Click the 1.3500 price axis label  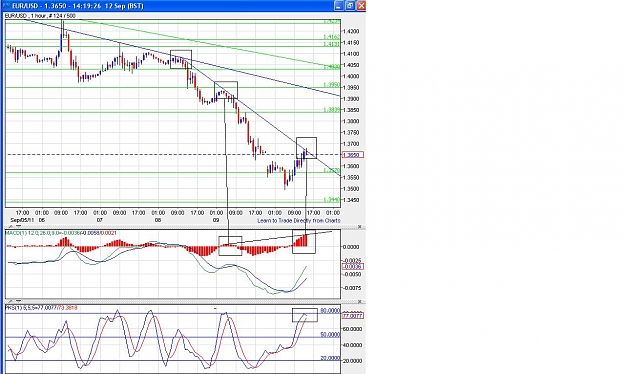click(351, 189)
